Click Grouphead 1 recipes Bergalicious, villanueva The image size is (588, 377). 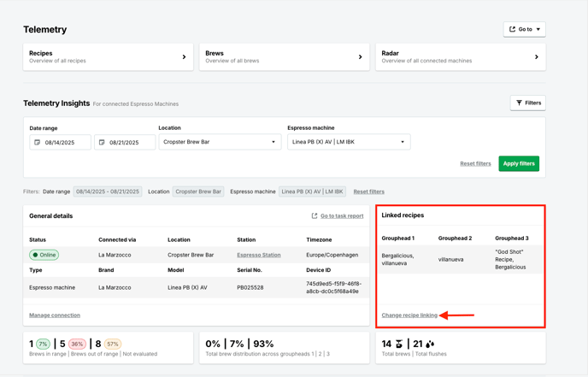point(398,260)
